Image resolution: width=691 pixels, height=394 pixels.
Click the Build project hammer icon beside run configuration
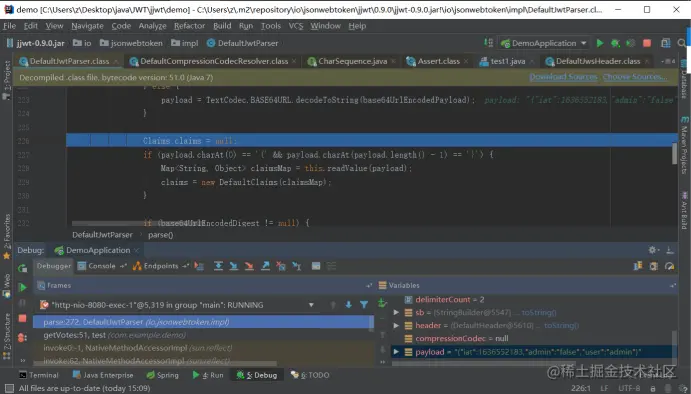[488, 43]
